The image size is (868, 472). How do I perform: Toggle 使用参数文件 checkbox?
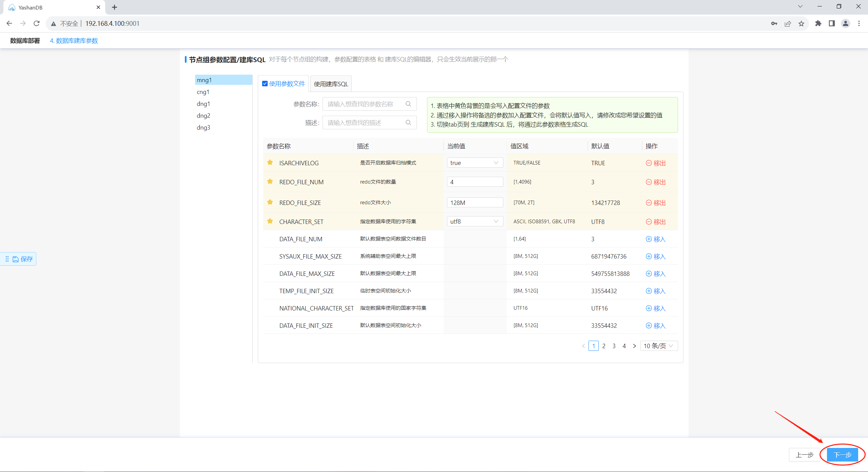[x=265, y=84]
